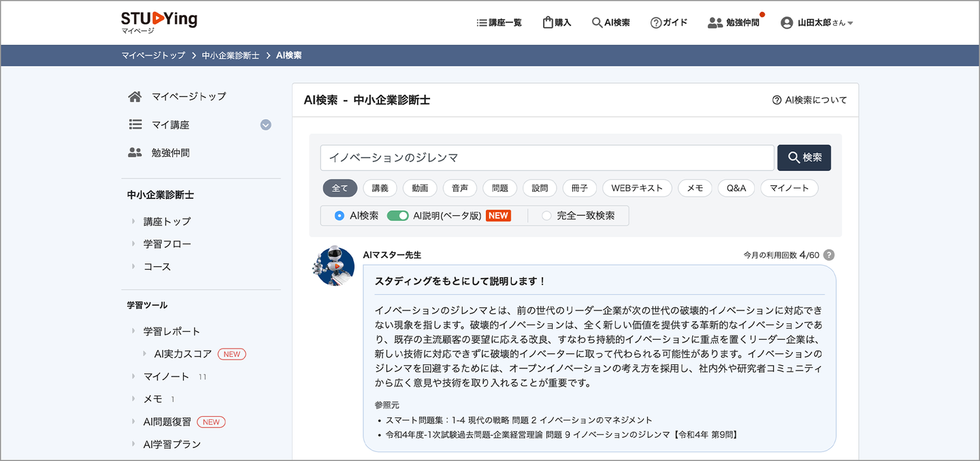The height and width of the screenshot is (461, 980).
Task: Toggle the AI説明(ベータ版) switch
Action: click(397, 215)
